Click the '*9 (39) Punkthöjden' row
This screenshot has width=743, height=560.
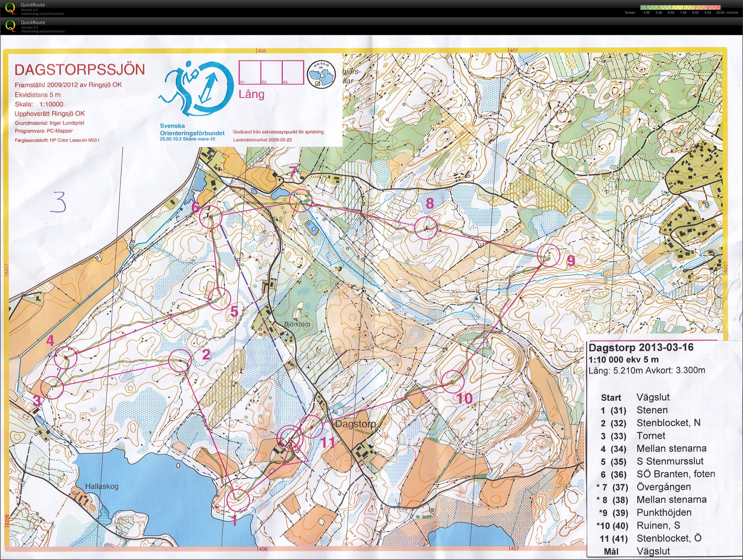[x=645, y=512]
